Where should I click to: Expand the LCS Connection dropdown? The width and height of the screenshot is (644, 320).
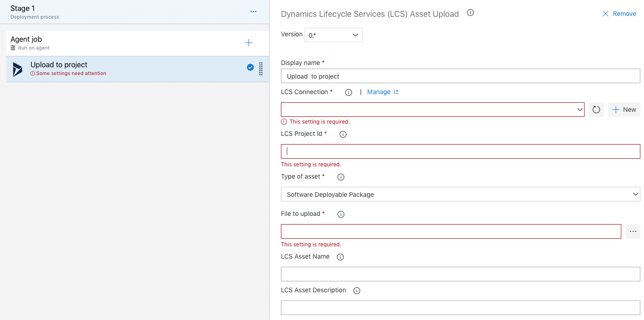[x=580, y=109]
